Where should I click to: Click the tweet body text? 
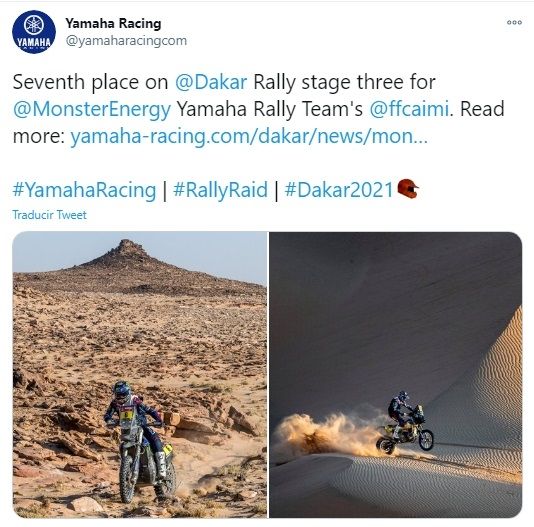tap(259, 109)
